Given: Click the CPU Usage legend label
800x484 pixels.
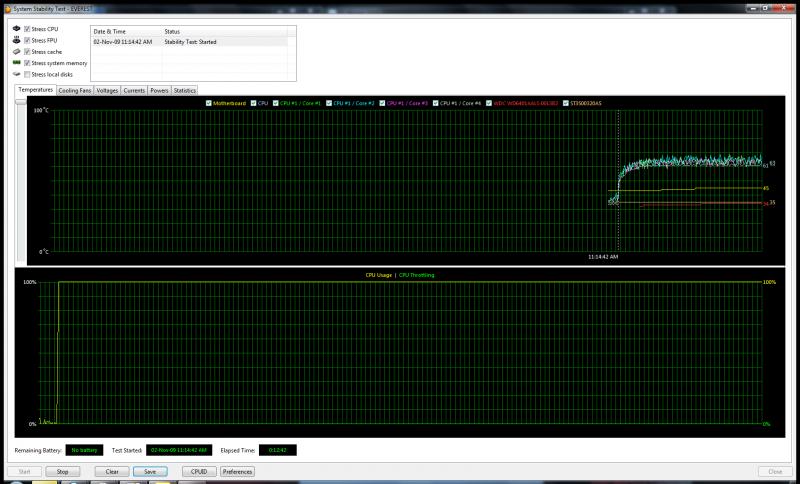Looking at the screenshot, I should click(x=379, y=275).
